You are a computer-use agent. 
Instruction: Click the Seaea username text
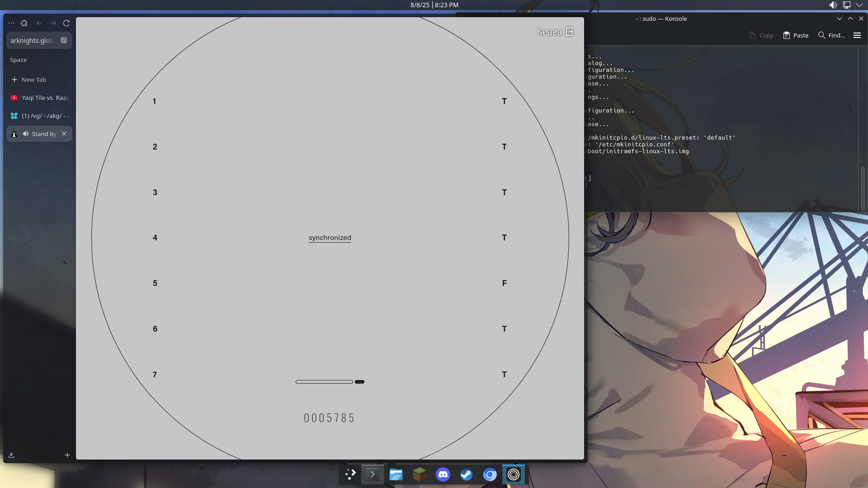[x=550, y=32]
